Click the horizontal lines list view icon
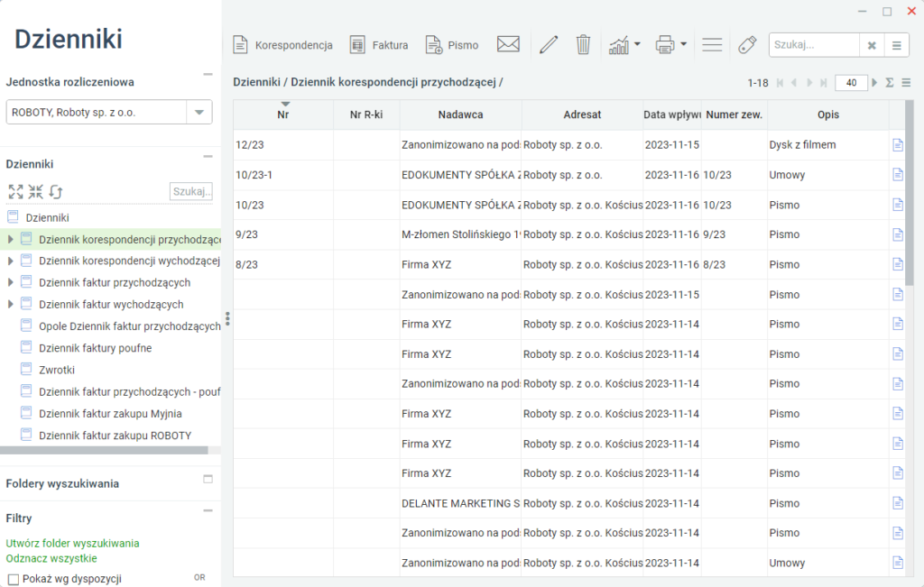The width and height of the screenshot is (924, 587). 712,45
